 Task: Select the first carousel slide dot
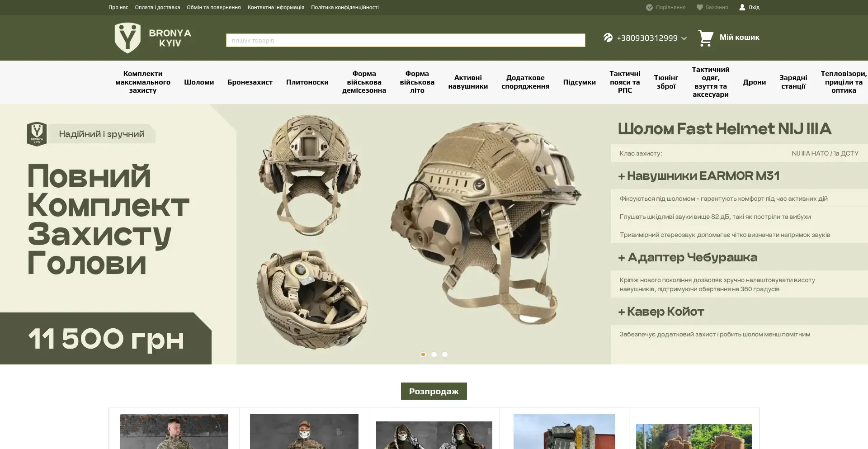tap(423, 354)
